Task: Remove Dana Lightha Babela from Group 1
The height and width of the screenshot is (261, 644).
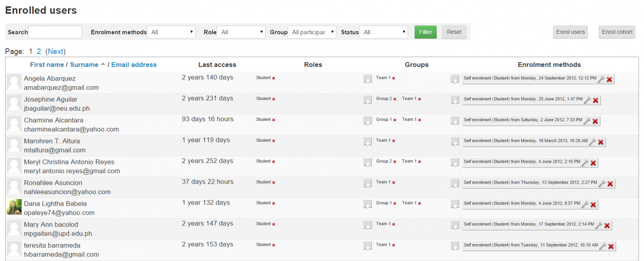Action: (395, 203)
